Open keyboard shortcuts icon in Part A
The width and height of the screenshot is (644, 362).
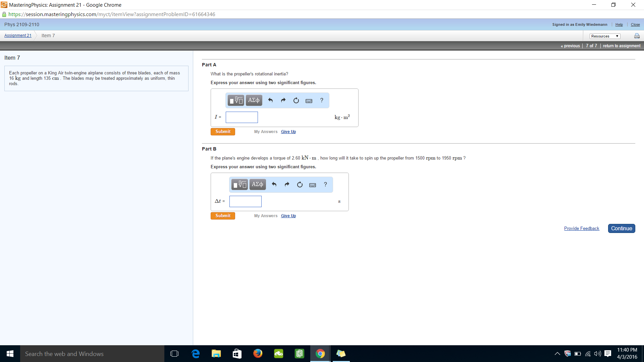coord(309,101)
